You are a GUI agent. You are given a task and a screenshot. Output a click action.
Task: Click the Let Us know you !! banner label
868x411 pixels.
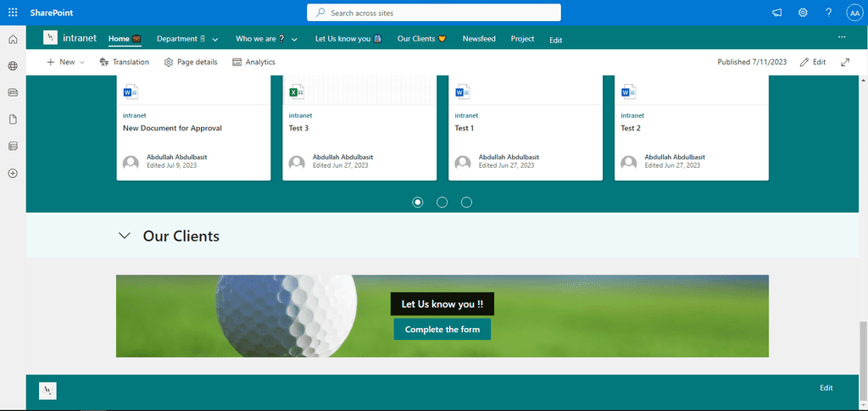[442, 304]
